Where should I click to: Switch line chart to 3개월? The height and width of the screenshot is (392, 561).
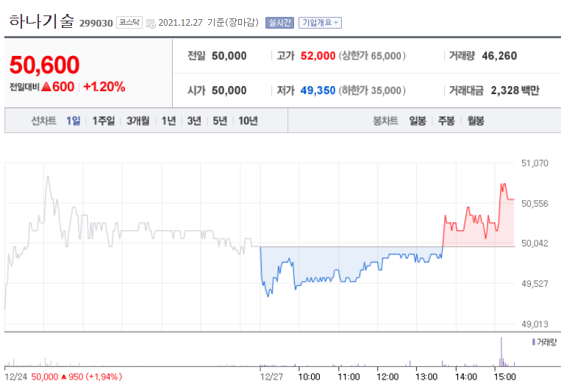pos(137,121)
